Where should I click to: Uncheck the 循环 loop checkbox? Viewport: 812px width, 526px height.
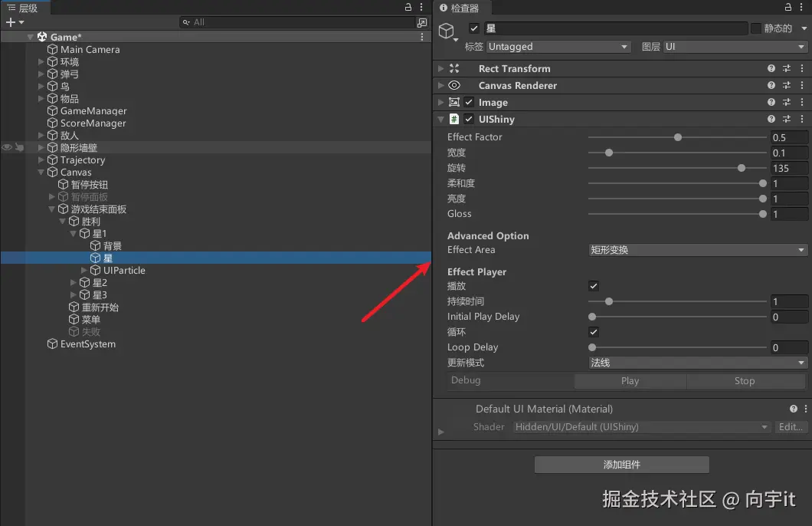[x=594, y=332]
